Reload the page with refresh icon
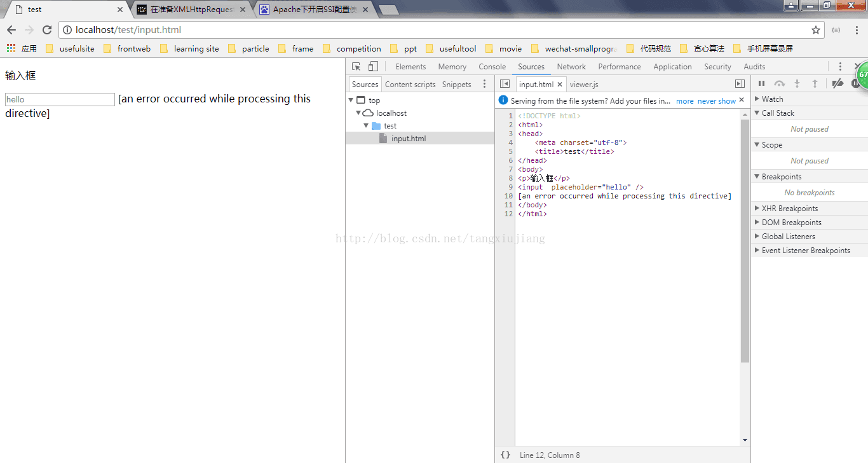Screen dimensions: 868x463 pyautogui.click(x=47, y=30)
